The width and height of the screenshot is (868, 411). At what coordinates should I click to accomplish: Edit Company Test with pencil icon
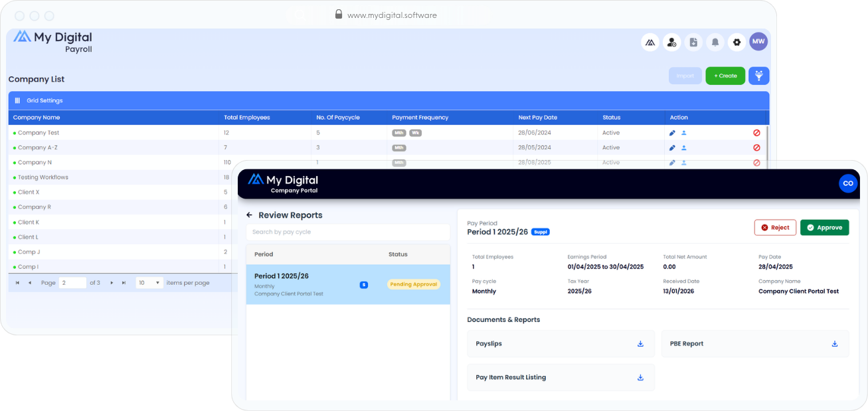click(672, 133)
